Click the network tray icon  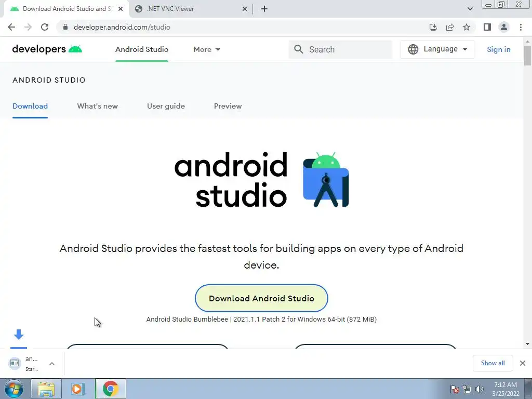[x=467, y=389]
